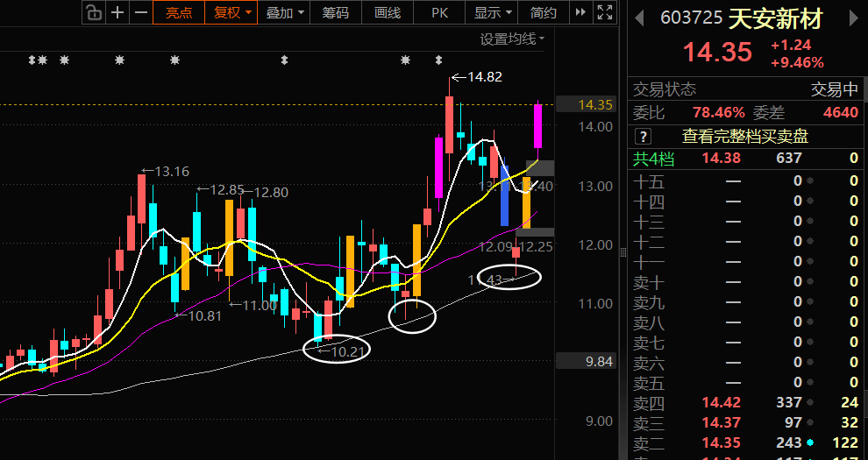This screenshot has height=460, width=868.
Task: Click the fullscreen expand icon
Action: [604, 12]
